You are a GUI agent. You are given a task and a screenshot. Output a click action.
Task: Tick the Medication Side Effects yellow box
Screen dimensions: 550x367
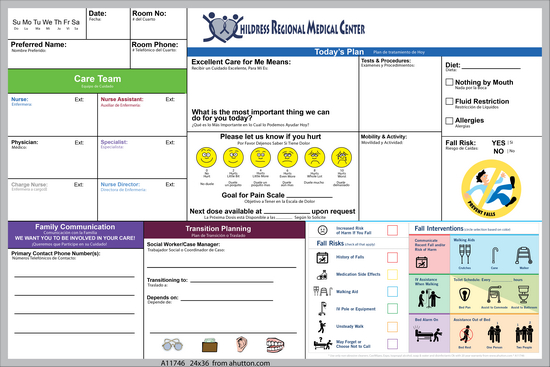tap(393, 274)
